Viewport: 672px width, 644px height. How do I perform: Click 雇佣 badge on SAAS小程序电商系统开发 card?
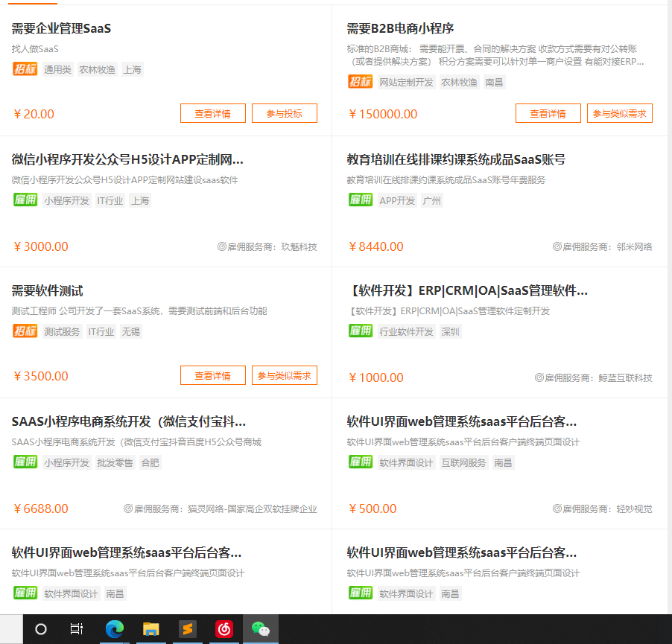25,462
